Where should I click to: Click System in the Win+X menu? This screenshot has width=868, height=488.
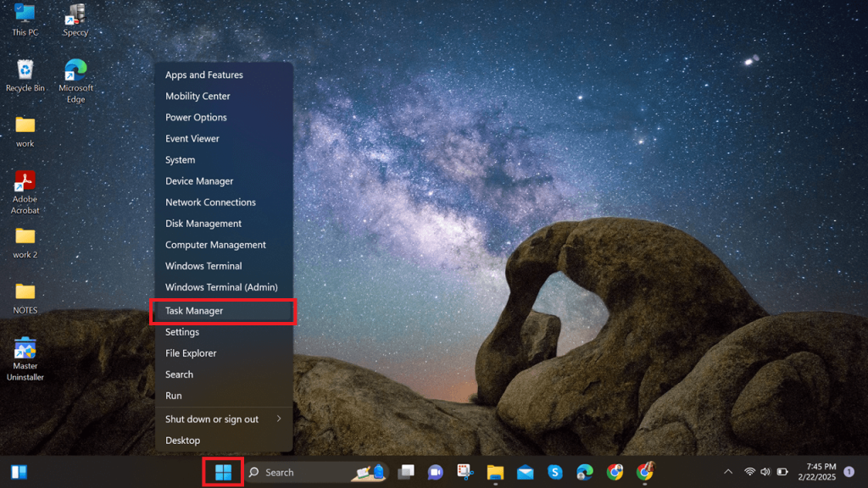pyautogui.click(x=224, y=160)
